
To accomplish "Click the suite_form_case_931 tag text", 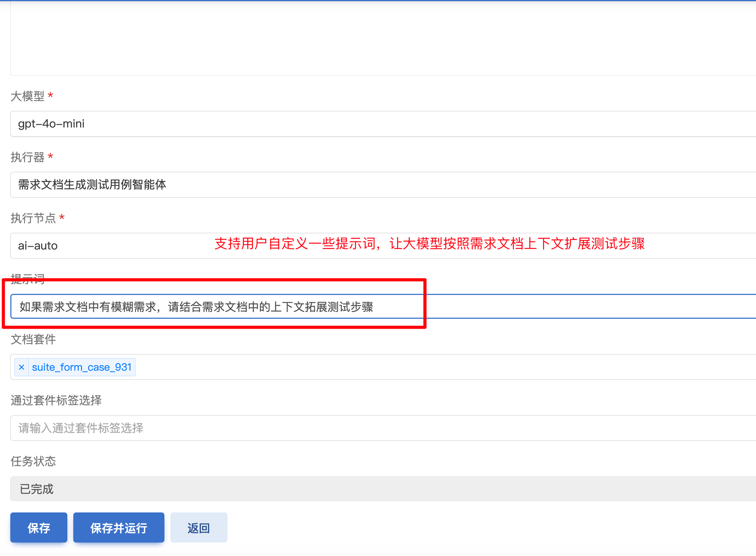I will coord(82,367).
